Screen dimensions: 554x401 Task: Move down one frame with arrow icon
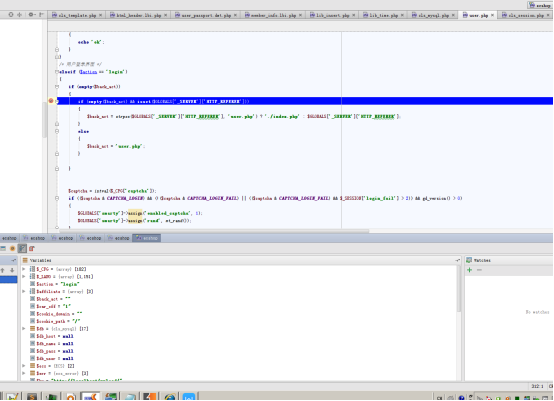tap(12, 270)
